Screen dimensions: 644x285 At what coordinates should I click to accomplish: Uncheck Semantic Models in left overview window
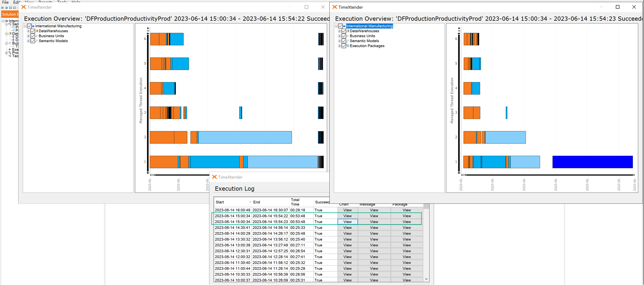[x=33, y=41]
